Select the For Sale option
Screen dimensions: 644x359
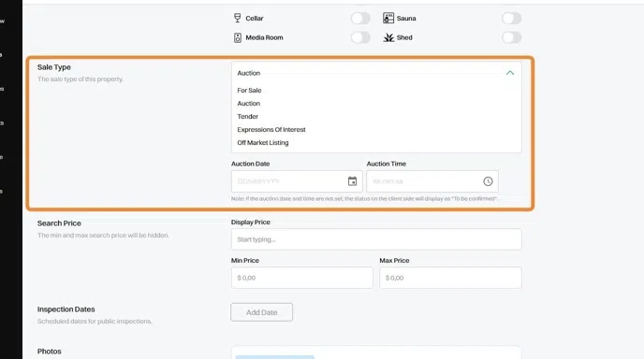pyautogui.click(x=249, y=91)
